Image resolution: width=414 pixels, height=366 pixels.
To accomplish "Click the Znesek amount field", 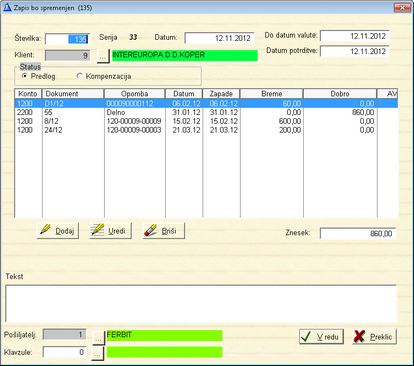I will (358, 234).
